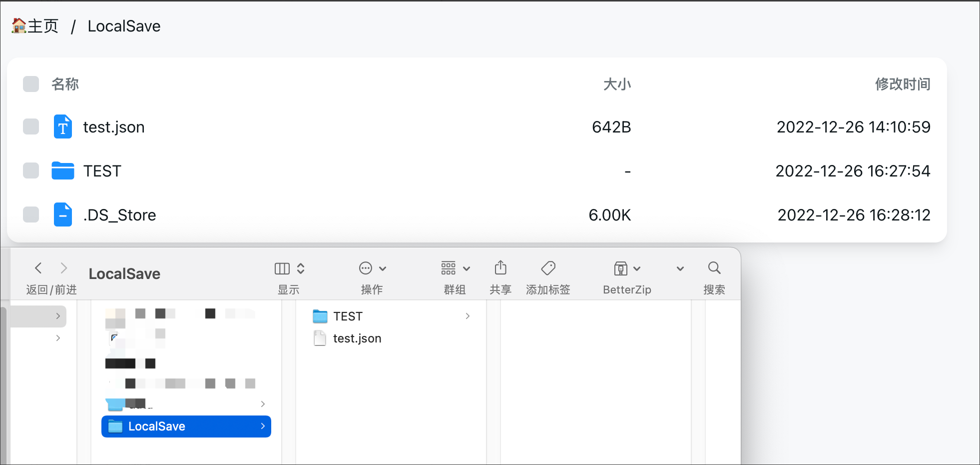This screenshot has height=465, width=980.
Task: Sort by the 修改时间 column header
Action: [x=902, y=84]
